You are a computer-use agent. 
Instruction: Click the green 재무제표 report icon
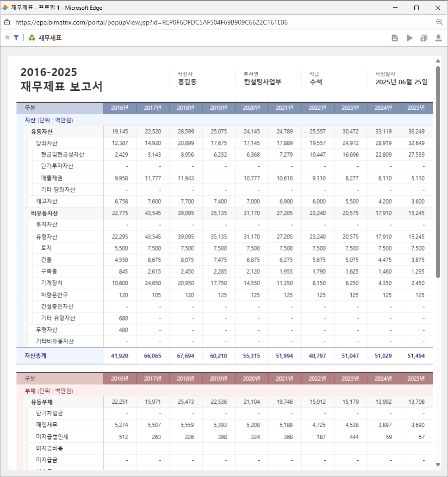tap(32, 38)
